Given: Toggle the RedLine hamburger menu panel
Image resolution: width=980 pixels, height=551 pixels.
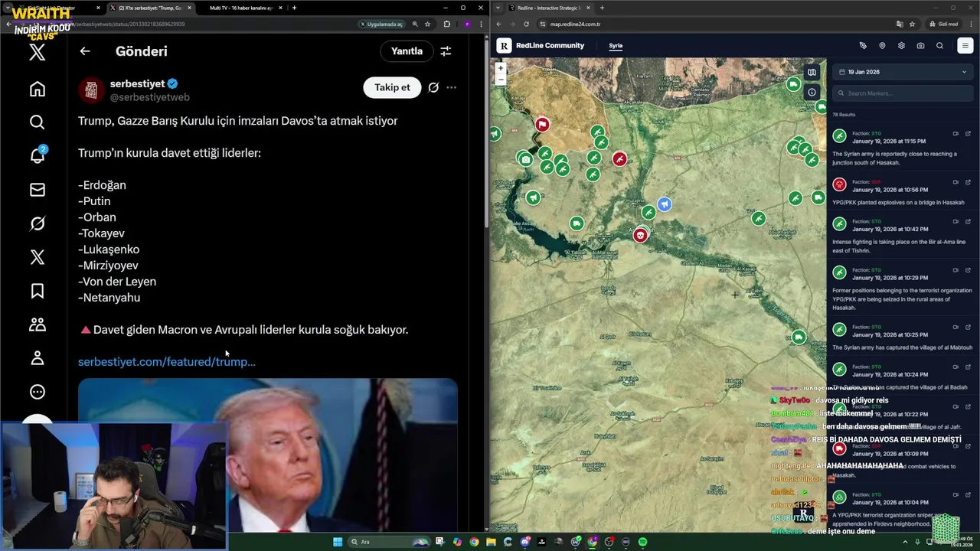Looking at the screenshot, I should (x=965, y=46).
